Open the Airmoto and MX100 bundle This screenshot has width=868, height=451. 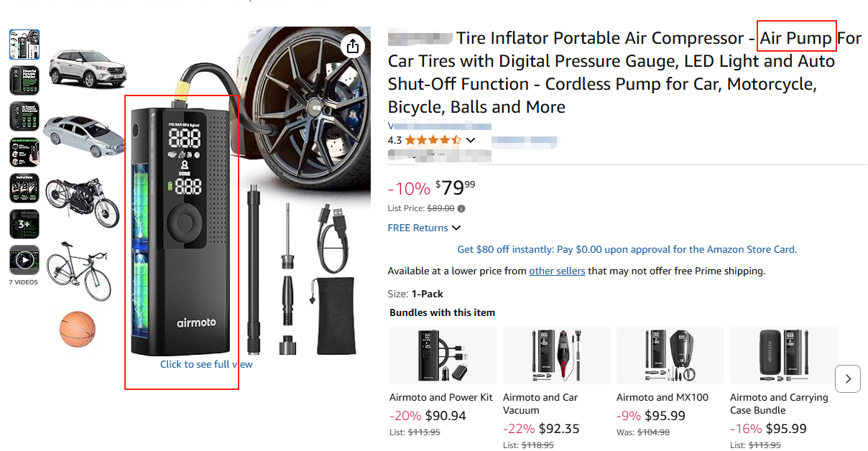(x=662, y=397)
